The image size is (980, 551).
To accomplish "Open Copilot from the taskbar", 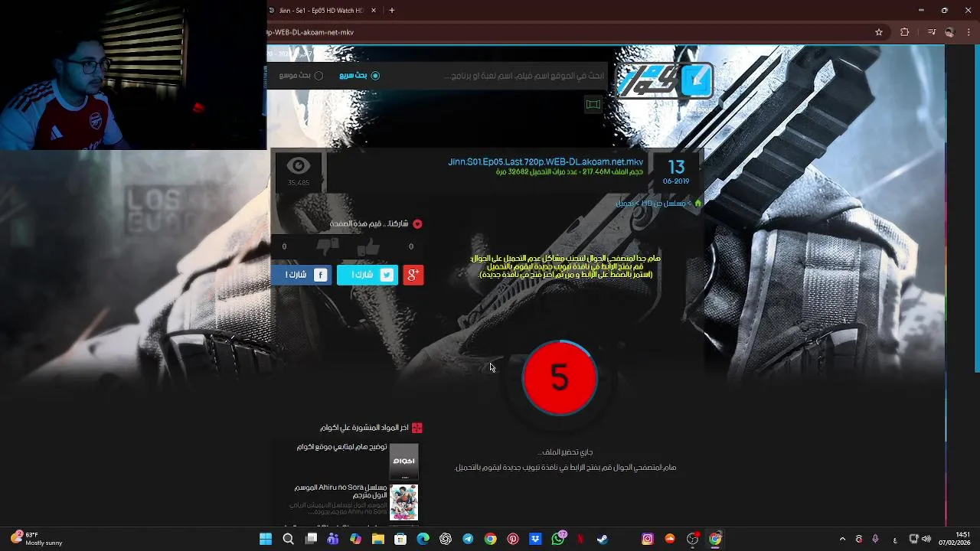I will coord(355,539).
